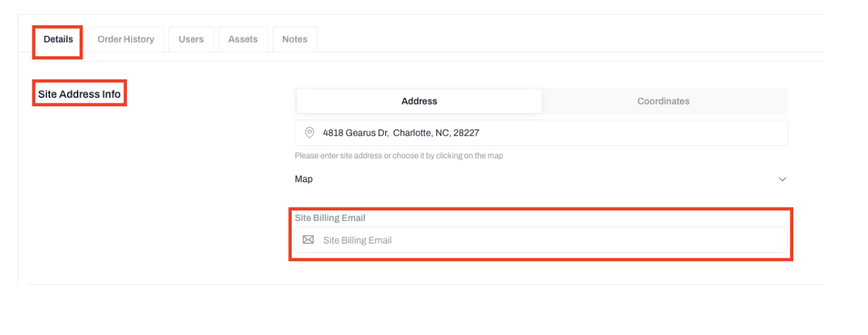This screenshot has height=335, width=868.
Task: Click the Map section label
Action: click(x=304, y=179)
